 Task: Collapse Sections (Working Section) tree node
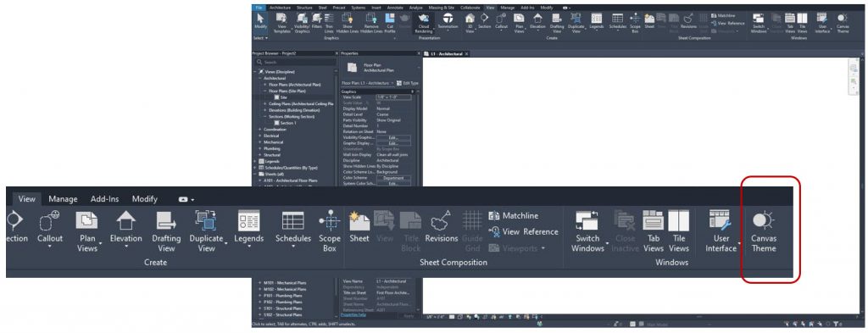tap(265, 117)
